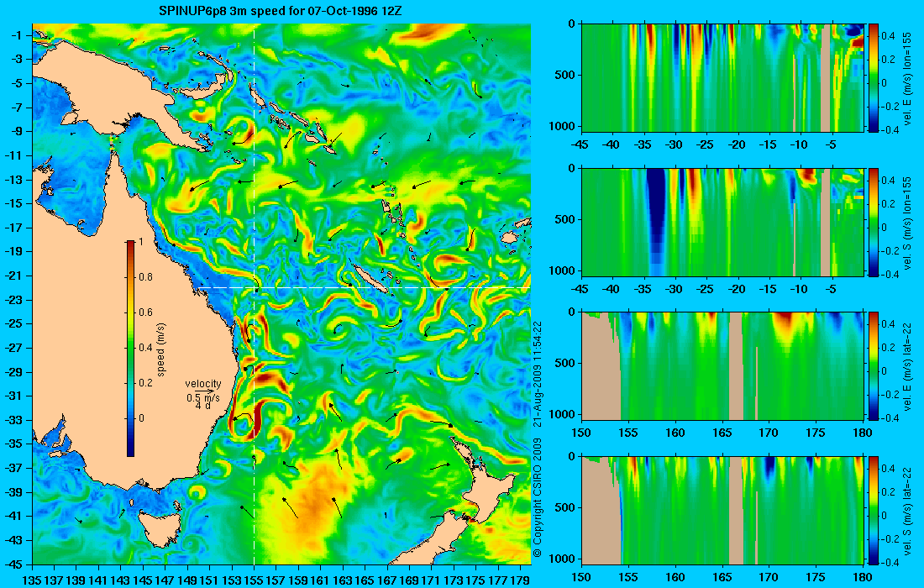Click longitude tick "179" on the main map axis
924x588 pixels.
(520, 580)
